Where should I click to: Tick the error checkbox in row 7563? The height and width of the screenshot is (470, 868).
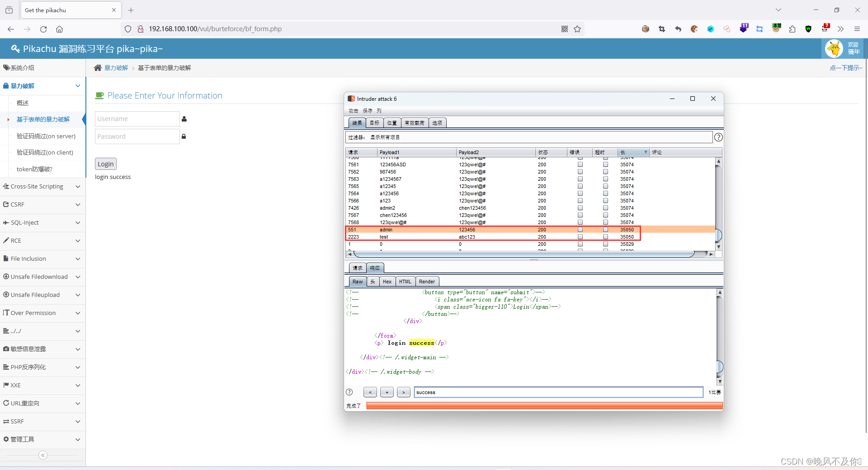click(x=580, y=179)
